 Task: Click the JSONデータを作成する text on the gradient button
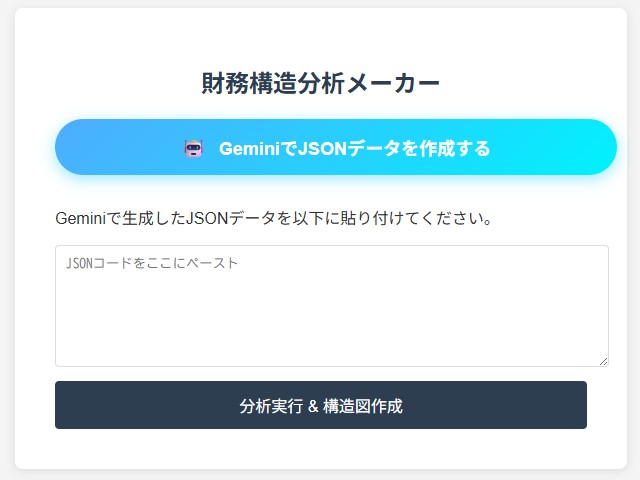coord(395,148)
